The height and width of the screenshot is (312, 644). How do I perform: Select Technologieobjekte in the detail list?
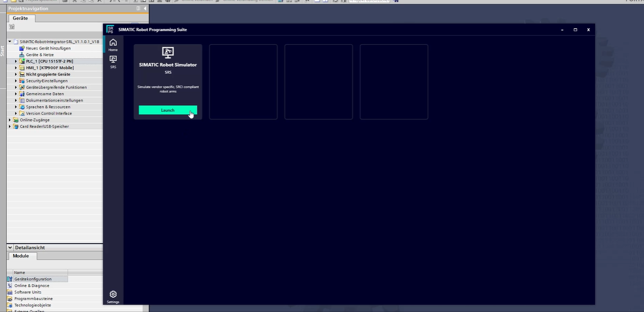[33, 305]
